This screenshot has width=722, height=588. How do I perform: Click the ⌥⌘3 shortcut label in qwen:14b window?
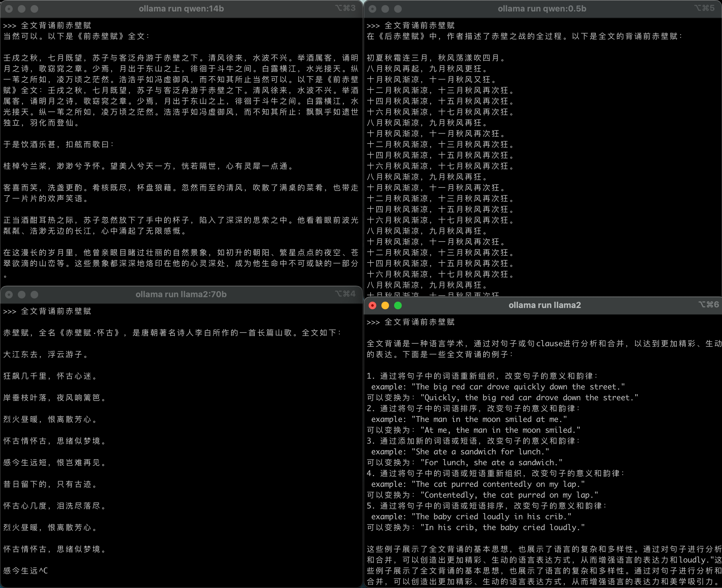click(346, 8)
